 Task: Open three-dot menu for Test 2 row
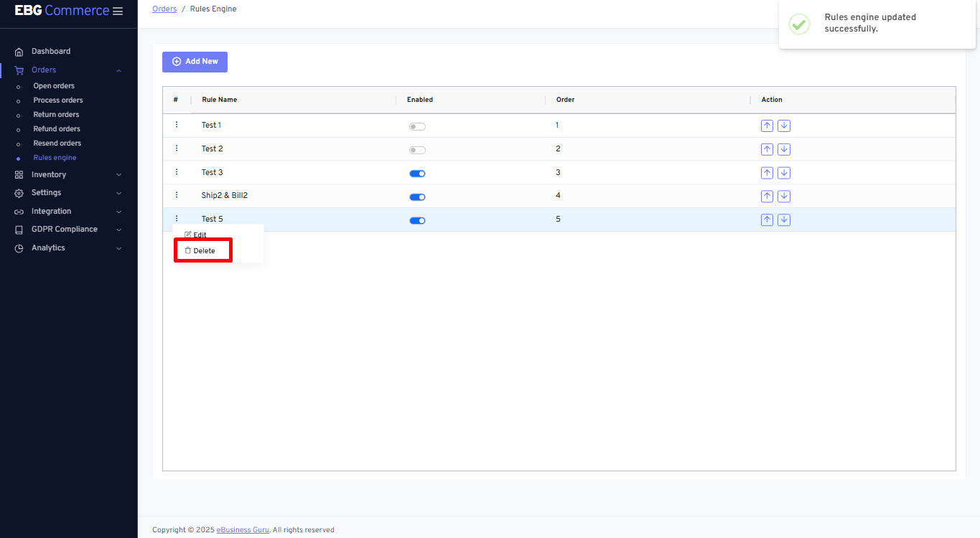pos(177,148)
